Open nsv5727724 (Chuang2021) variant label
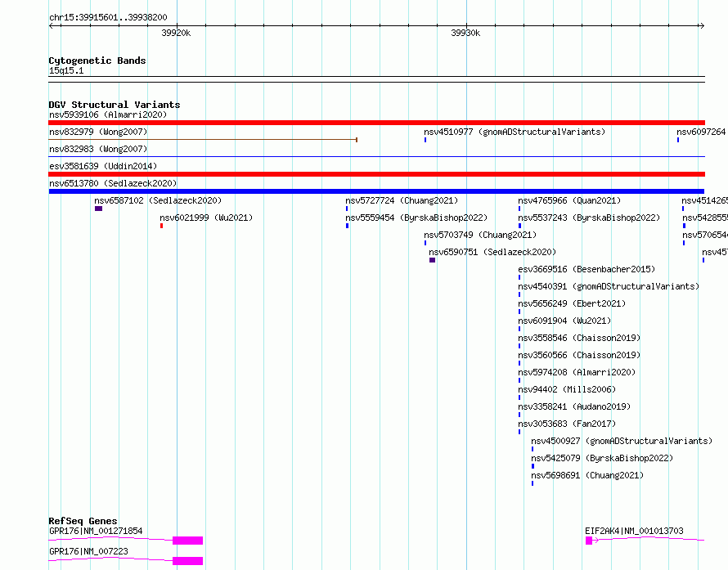728x570 pixels. [402, 200]
